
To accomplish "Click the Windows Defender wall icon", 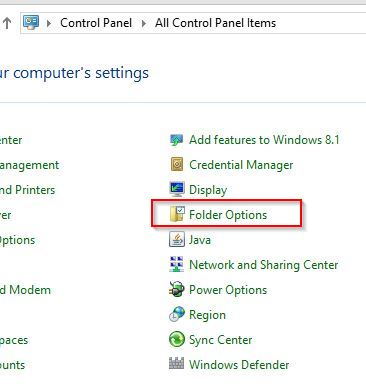I will coord(176,363).
